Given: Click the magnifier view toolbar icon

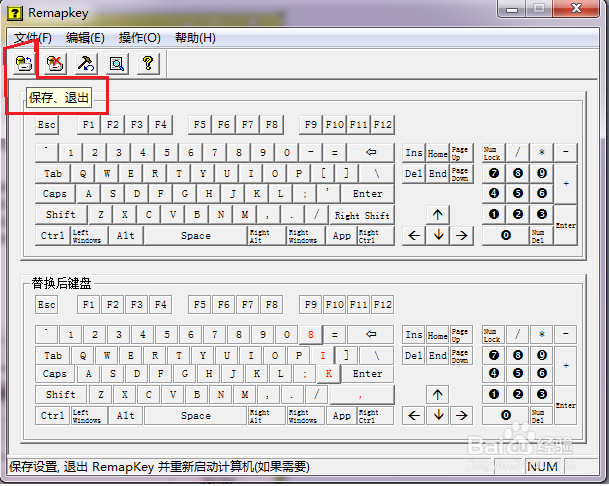Looking at the screenshot, I should [x=117, y=63].
